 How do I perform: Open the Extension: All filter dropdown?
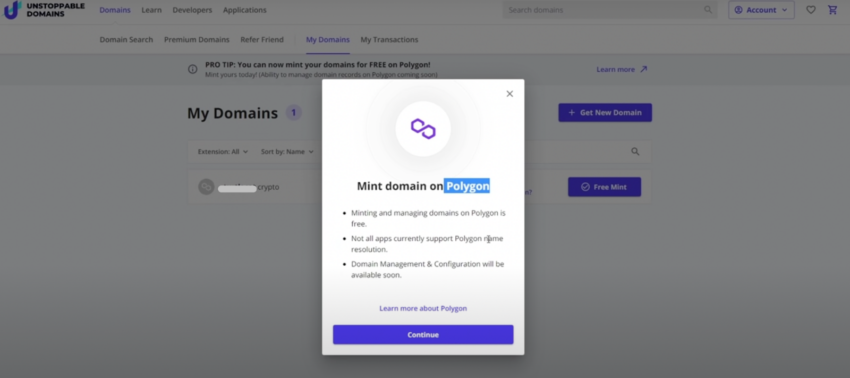223,152
